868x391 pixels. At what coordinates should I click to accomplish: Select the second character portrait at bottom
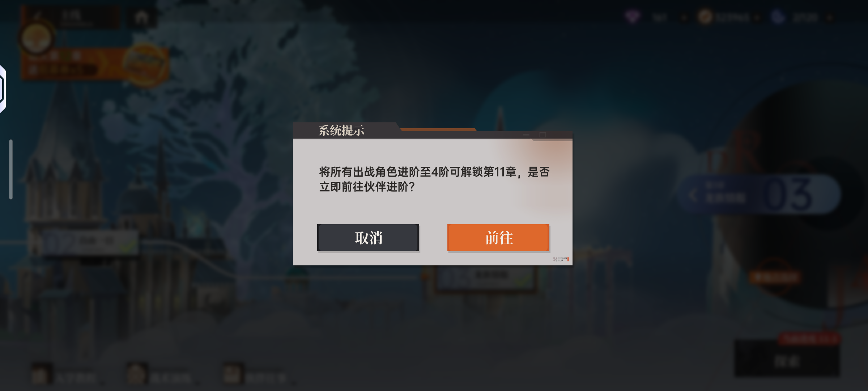136,374
